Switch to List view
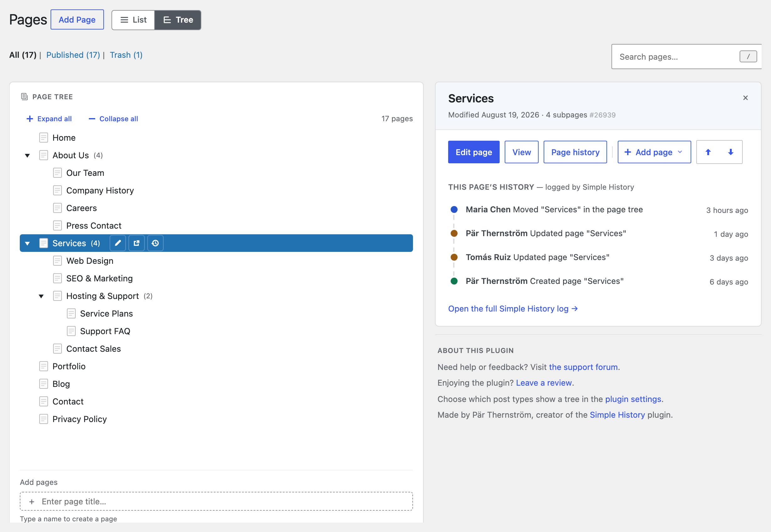This screenshot has width=771, height=532. coord(133,20)
